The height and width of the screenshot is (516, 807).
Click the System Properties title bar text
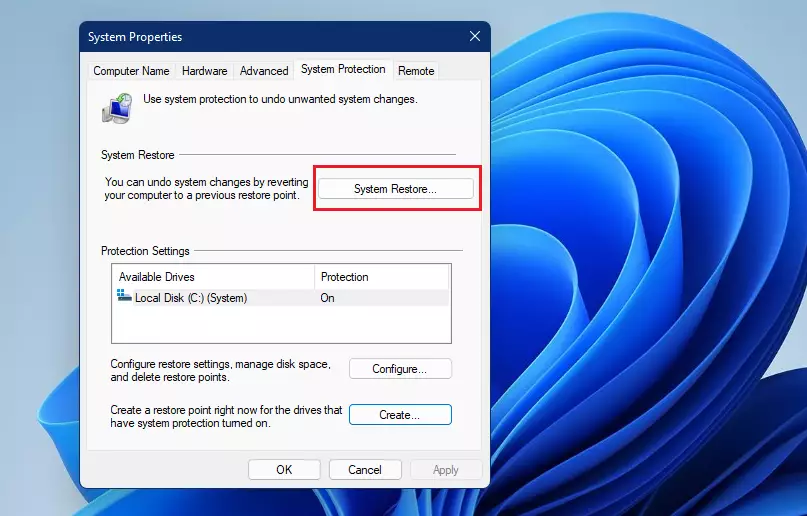pyautogui.click(x=135, y=37)
